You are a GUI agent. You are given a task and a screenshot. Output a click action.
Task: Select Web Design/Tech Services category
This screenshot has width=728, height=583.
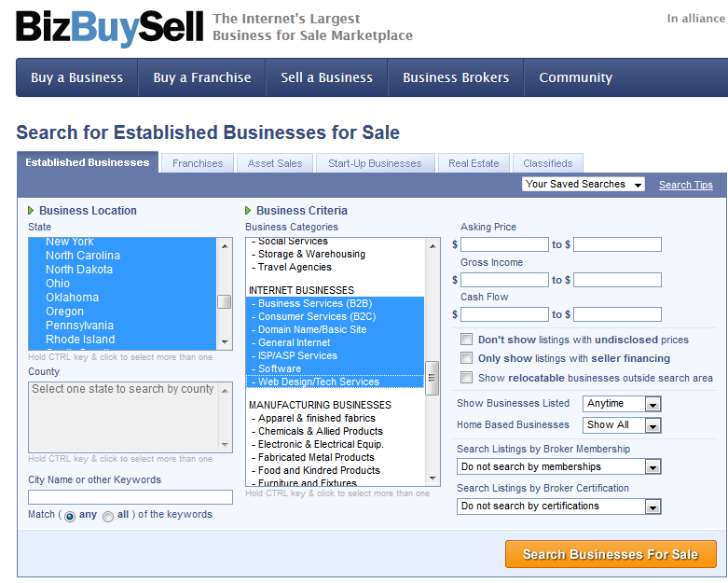coord(335,382)
